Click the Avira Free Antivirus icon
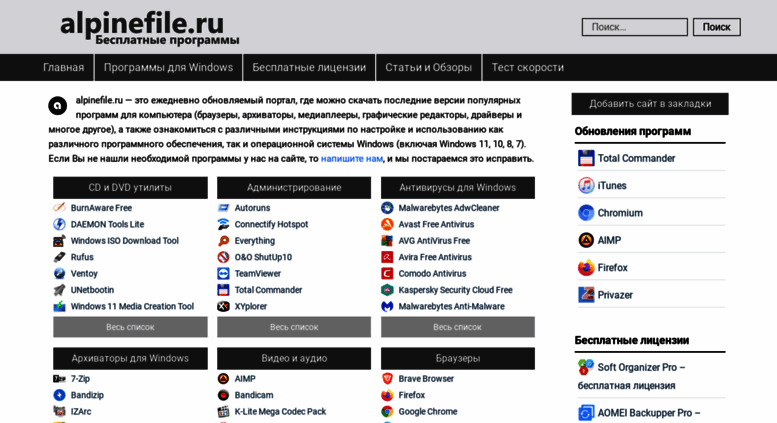This screenshot has width=777, height=423. click(387, 257)
